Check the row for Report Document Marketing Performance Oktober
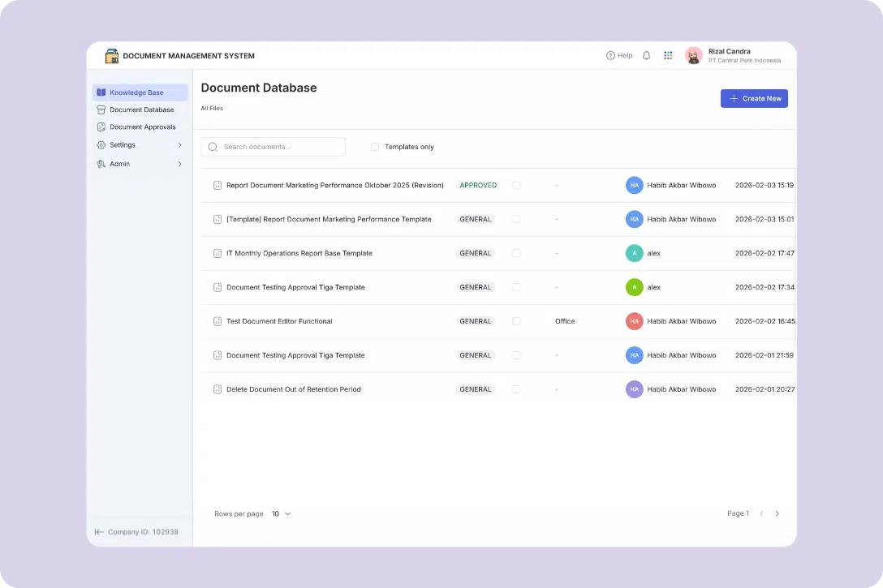This screenshot has height=588, width=883. 516,185
